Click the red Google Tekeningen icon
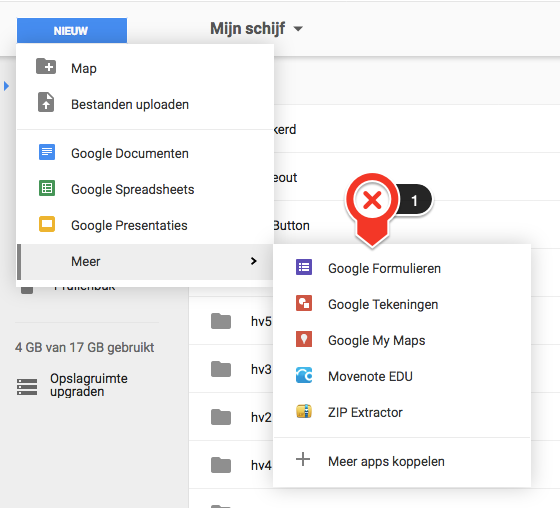Image resolution: width=560 pixels, height=508 pixels. pos(304,303)
